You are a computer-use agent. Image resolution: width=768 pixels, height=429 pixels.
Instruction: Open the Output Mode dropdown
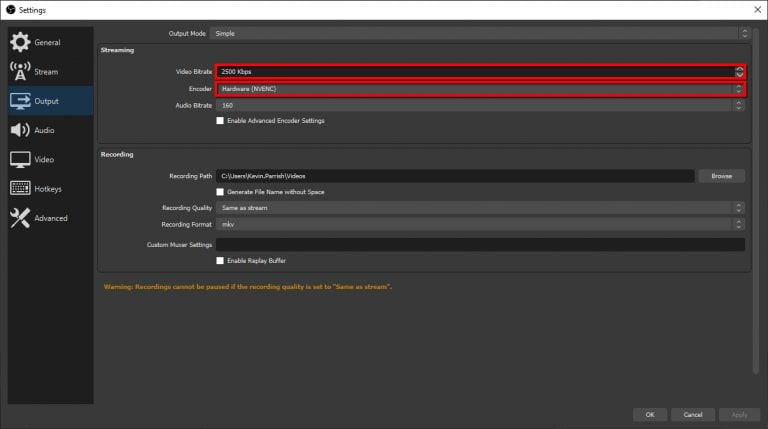point(480,33)
